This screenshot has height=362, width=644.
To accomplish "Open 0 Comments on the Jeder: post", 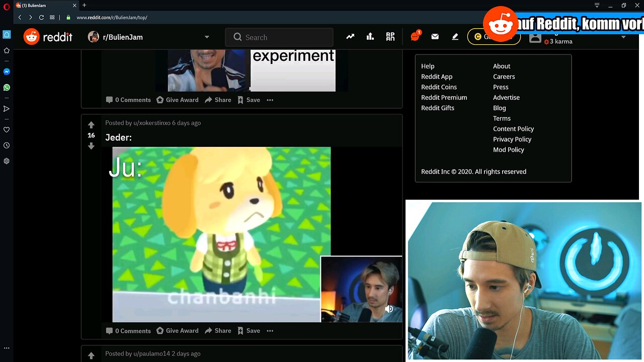I will pos(128,331).
